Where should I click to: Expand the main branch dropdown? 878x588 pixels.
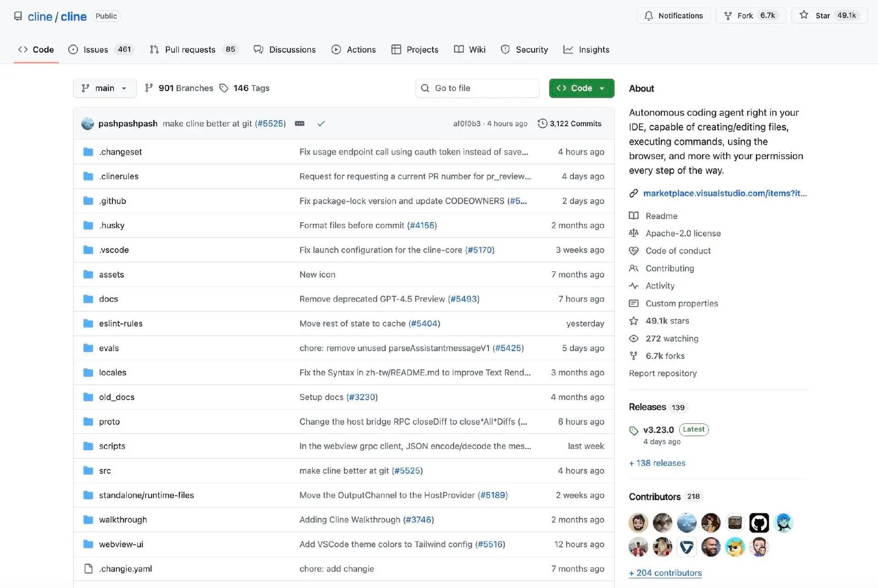pyautogui.click(x=104, y=88)
